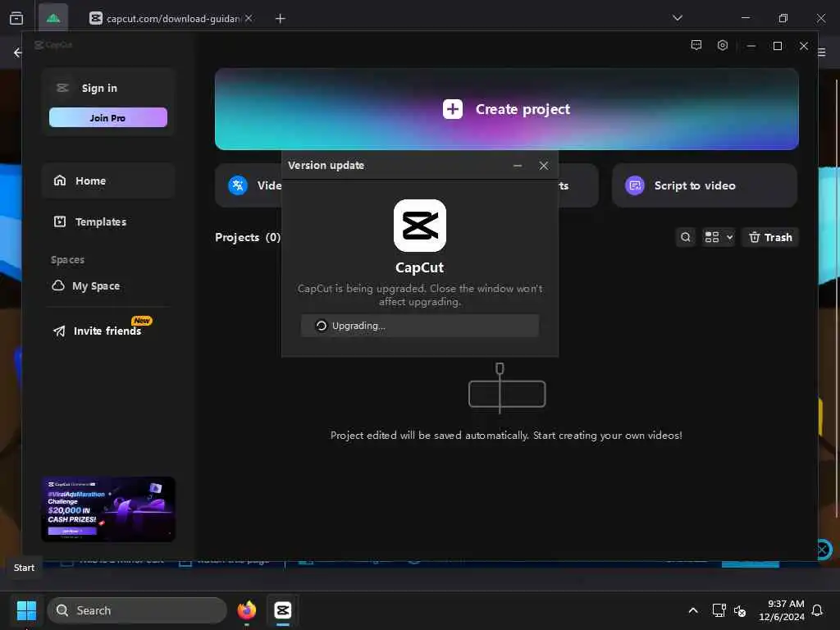Open Firefox from the taskbar

click(246, 610)
